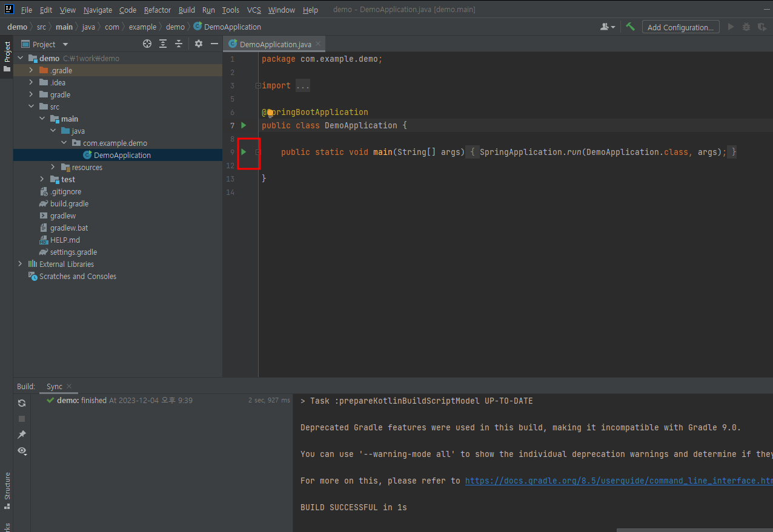Screen dimensions: 773x532
Task: Select build.gradle in the project tree
Action: 69,203
